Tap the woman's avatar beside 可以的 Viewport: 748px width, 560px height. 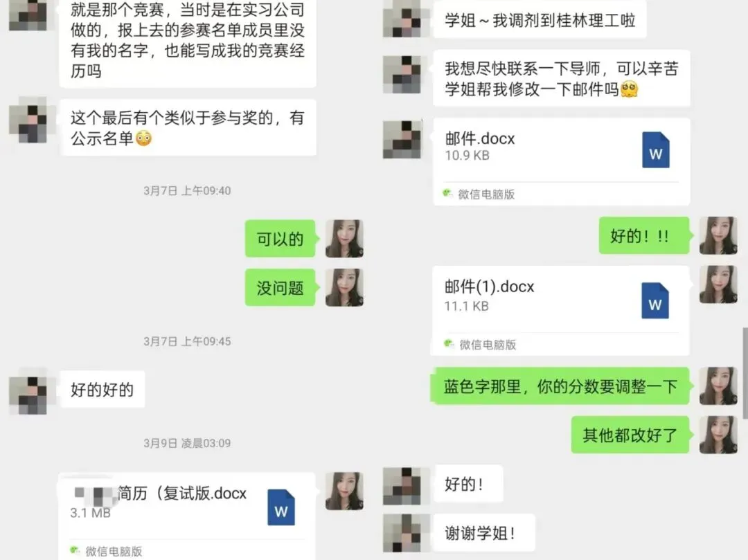tap(344, 238)
